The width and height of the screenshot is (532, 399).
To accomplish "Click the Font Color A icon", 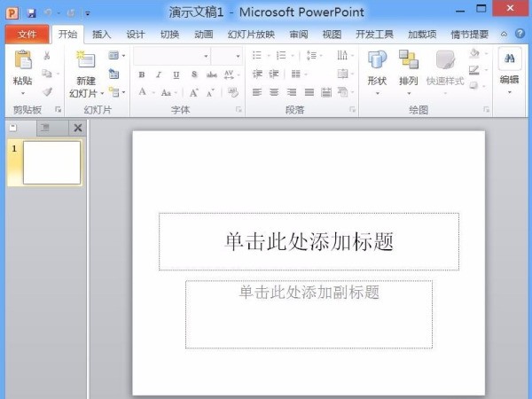I will pyautogui.click(x=143, y=92).
